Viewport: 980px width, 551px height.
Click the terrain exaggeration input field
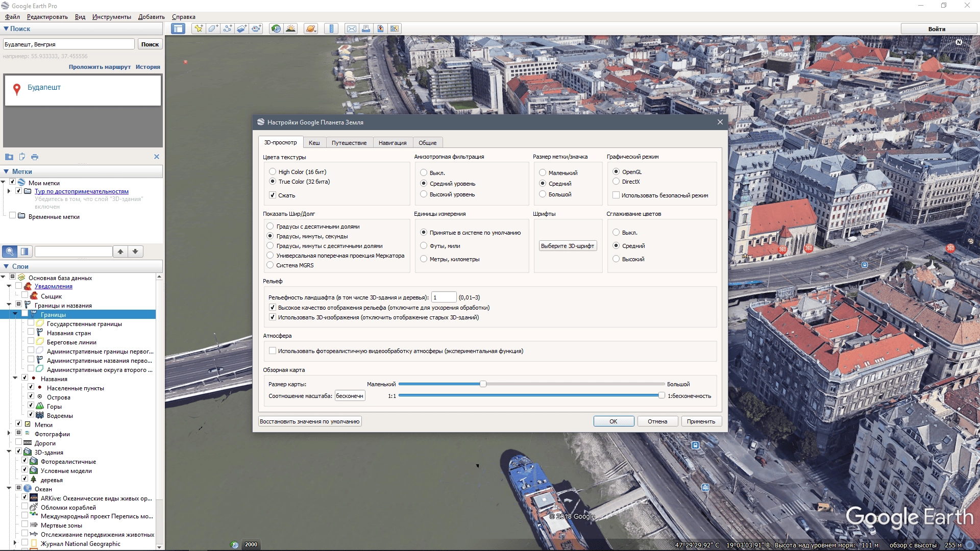pyautogui.click(x=444, y=297)
